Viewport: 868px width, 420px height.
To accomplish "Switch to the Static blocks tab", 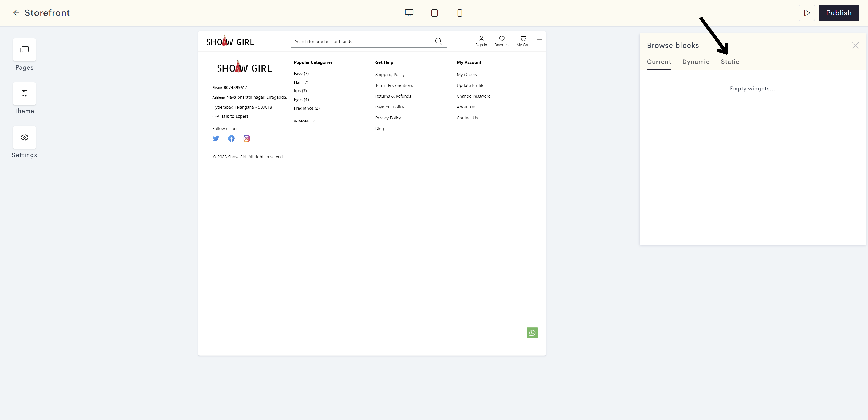I will point(730,62).
